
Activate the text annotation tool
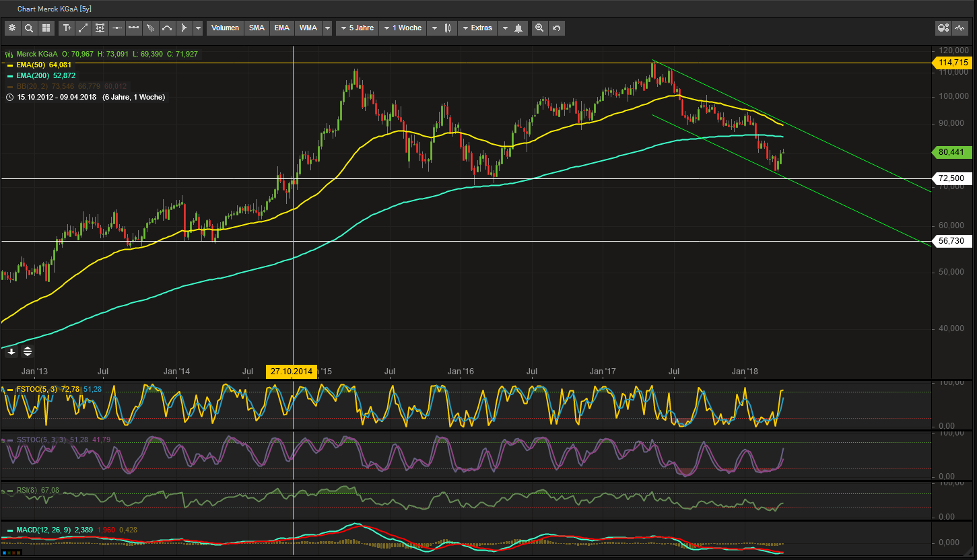pos(67,28)
